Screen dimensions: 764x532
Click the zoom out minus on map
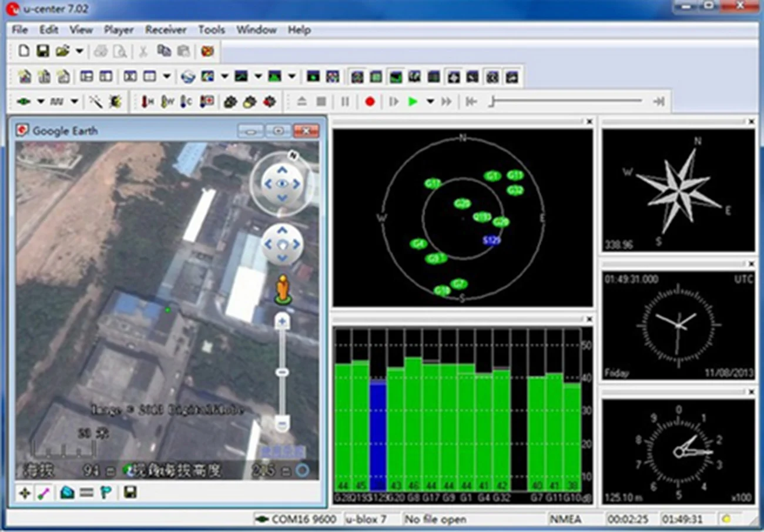[283, 423]
